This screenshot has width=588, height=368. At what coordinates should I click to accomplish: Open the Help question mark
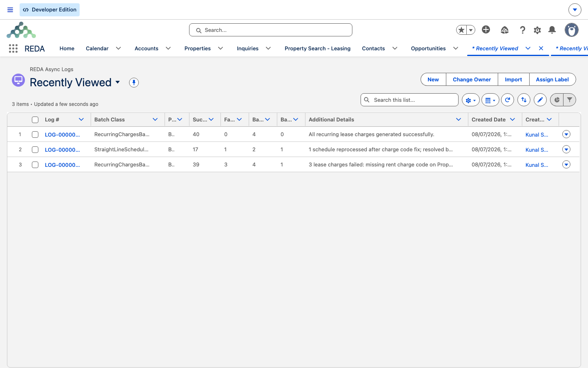pos(522,30)
